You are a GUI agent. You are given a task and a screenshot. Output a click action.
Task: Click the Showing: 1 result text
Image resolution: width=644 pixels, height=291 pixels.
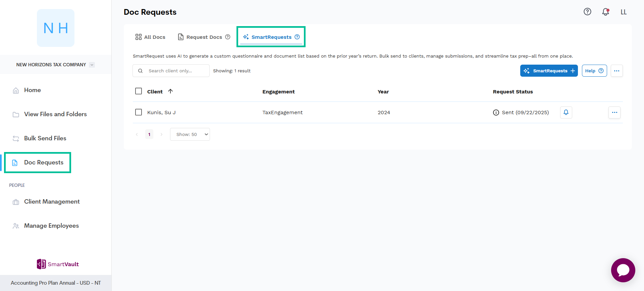click(x=232, y=71)
